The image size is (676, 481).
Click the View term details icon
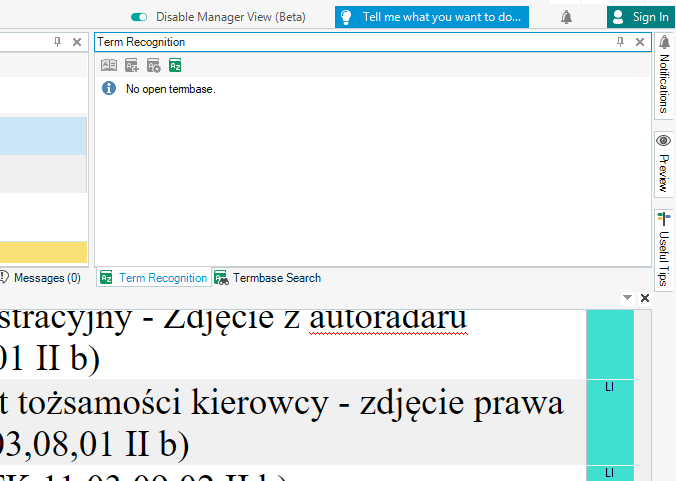point(109,65)
